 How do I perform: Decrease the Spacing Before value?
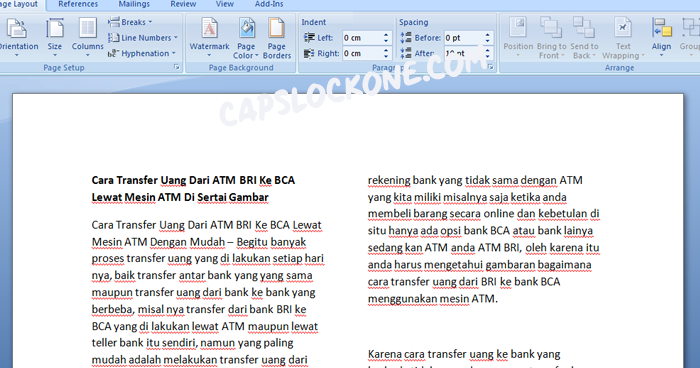488,41
